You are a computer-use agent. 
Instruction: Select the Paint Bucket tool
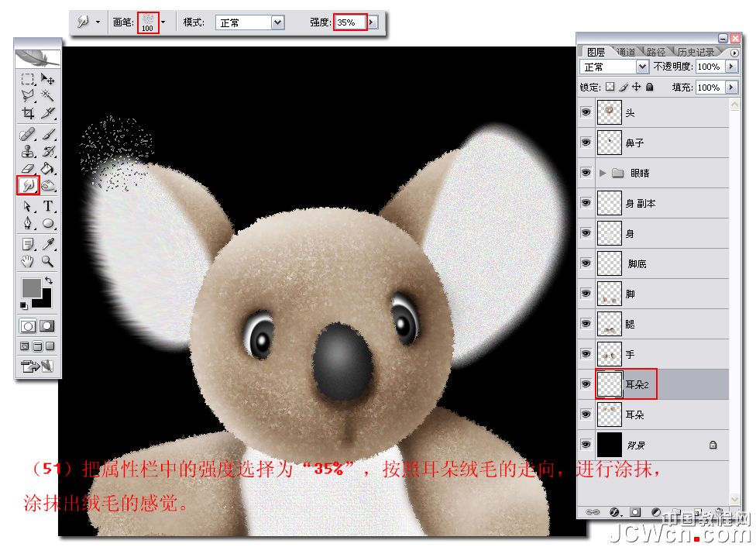[x=47, y=168]
